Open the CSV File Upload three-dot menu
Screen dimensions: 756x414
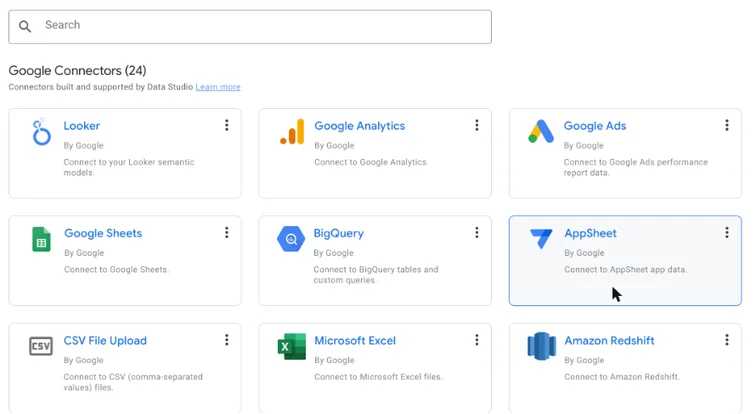[x=227, y=340]
